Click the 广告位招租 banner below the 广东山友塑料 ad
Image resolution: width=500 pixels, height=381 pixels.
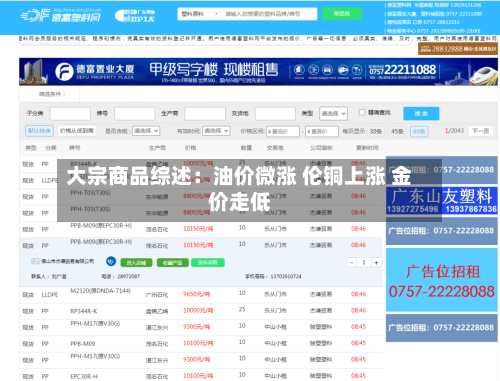pyautogui.click(x=442, y=231)
